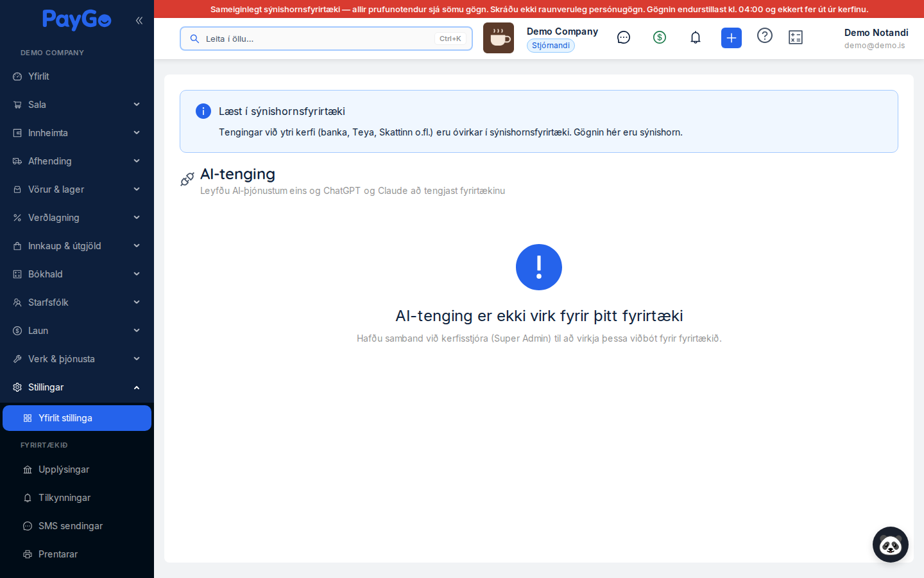
Task: Click the green dollar sign icon
Action: click(660, 37)
